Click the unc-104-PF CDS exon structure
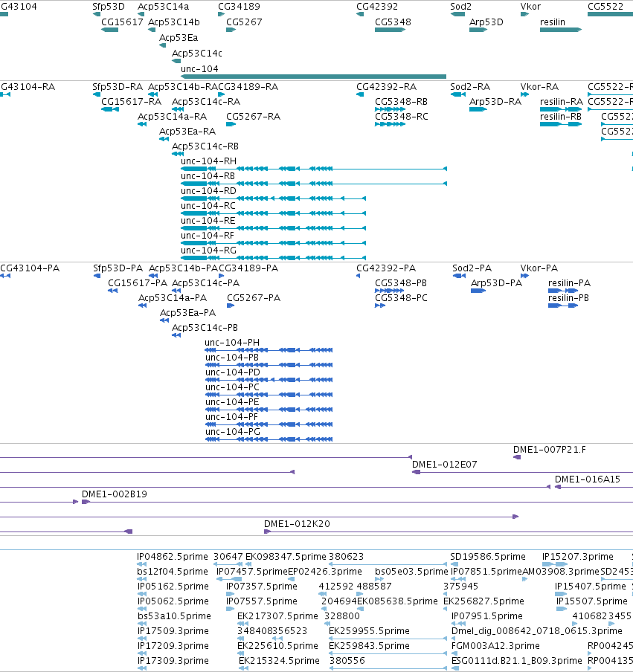The image size is (633, 672). [269, 424]
